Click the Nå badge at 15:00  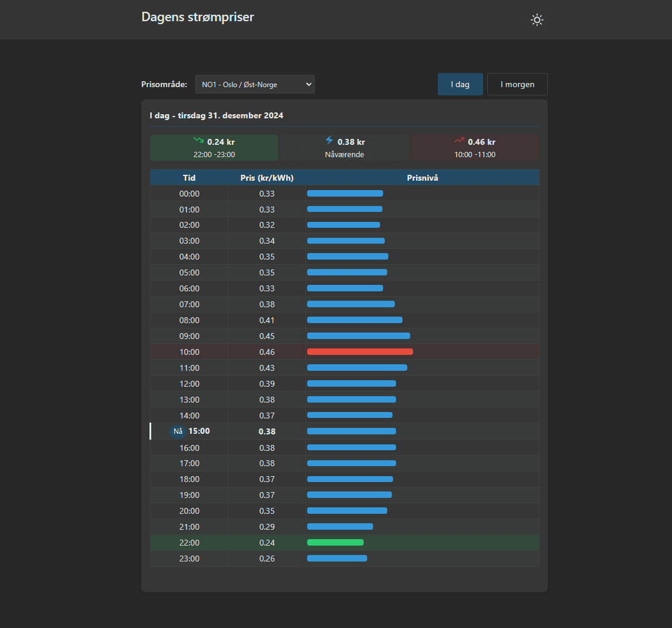click(178, 431)
